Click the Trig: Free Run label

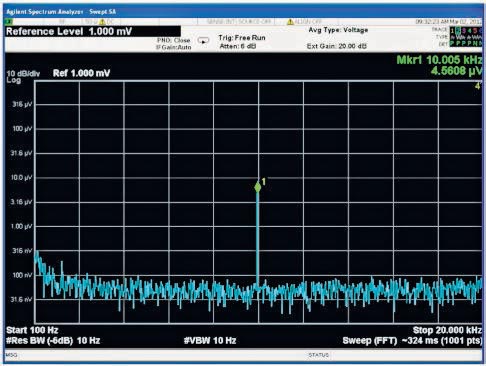click(242, 38)
